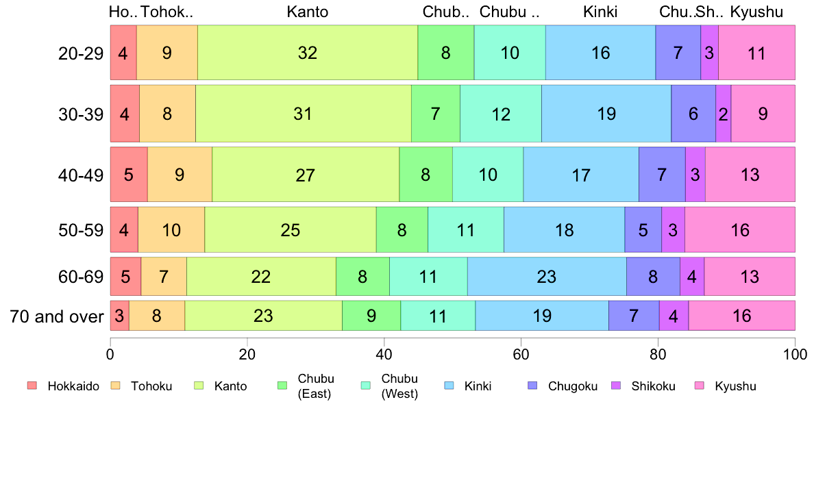Click Chubu West segment showing 12 in 30-39
814x504 pixels.
(x=501, y=113)
